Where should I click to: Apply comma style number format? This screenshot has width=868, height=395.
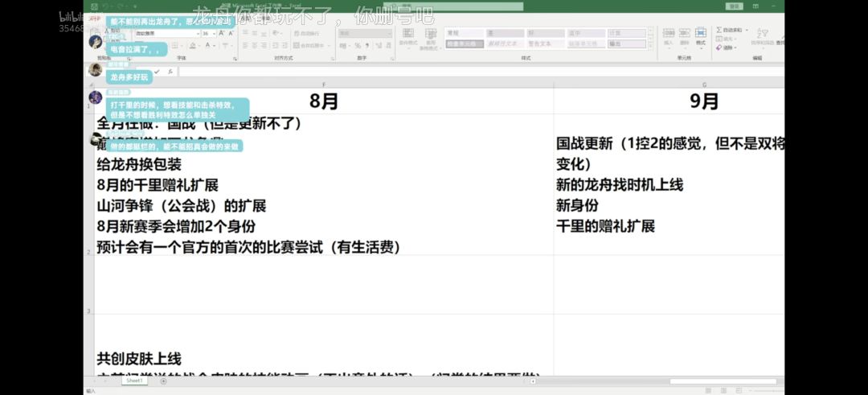(x=367, y=45)
